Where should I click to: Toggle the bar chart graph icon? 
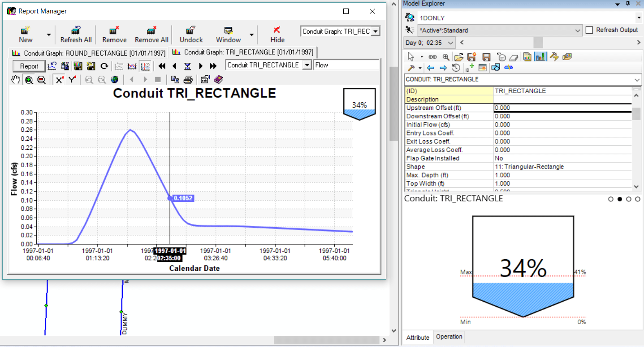(540, 57)
